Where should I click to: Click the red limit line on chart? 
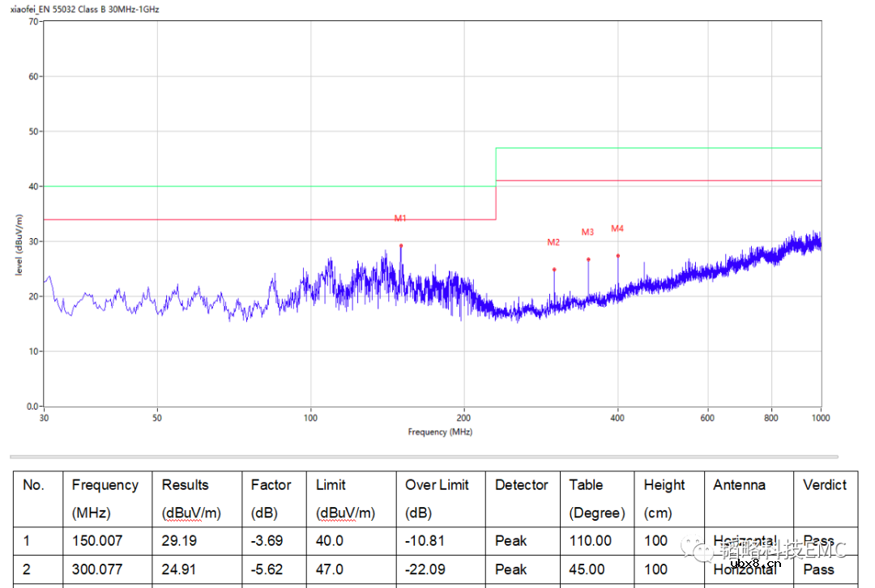[x=243, y=219]
